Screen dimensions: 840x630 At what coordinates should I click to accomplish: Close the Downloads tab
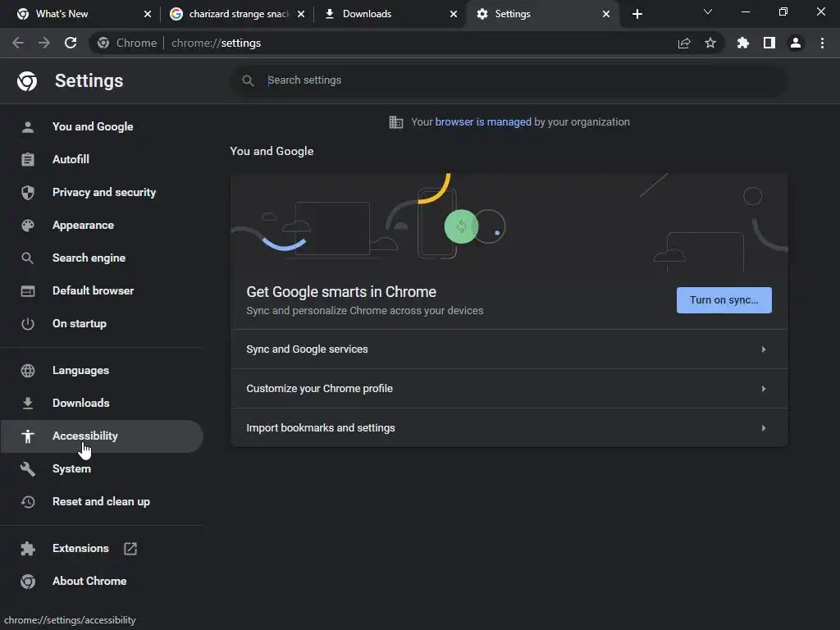pyautogui.click(x=454, y=14)
